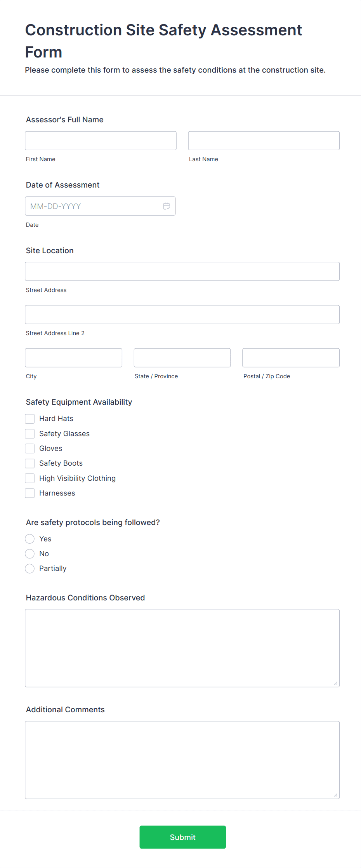Click the Postal / Zip Code field

(x=290, y=357)
